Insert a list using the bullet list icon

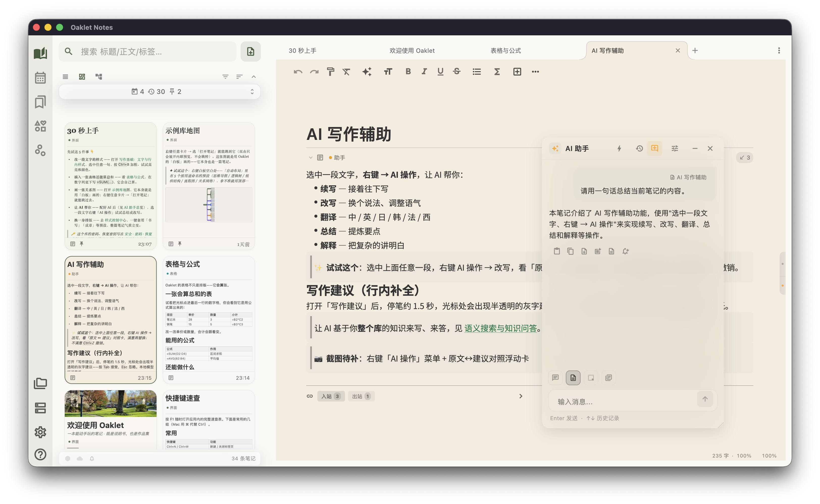(477, 72)
